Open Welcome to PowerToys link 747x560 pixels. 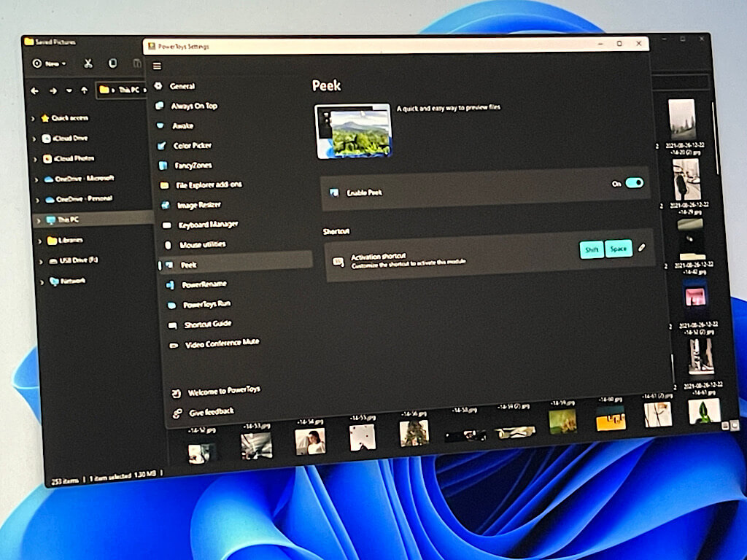(224, 391)
